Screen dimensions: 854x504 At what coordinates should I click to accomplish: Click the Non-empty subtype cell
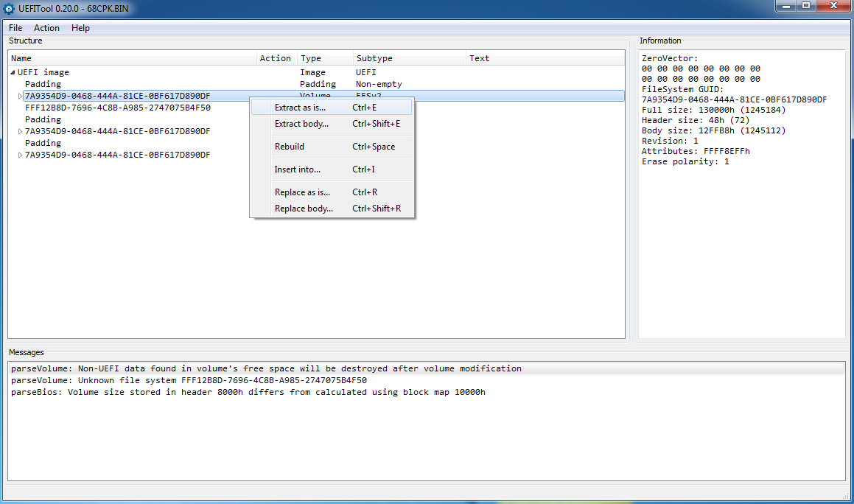tap(379, 84)
